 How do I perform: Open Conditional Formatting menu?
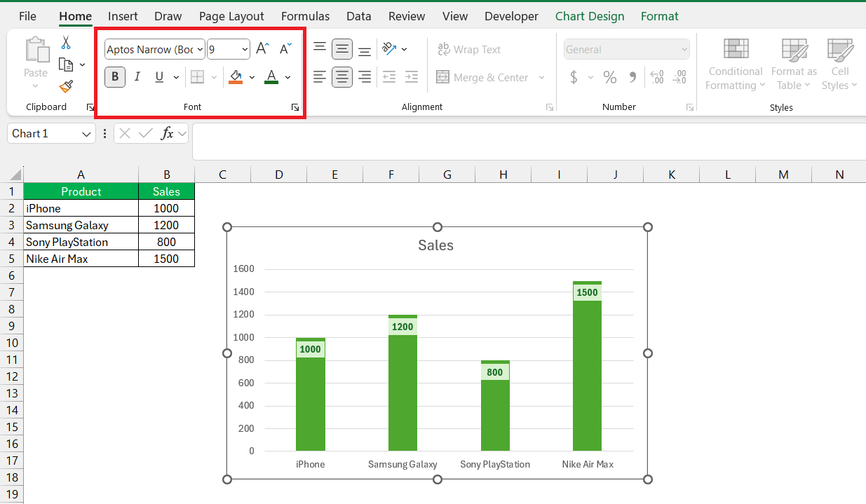coord(734,64)
